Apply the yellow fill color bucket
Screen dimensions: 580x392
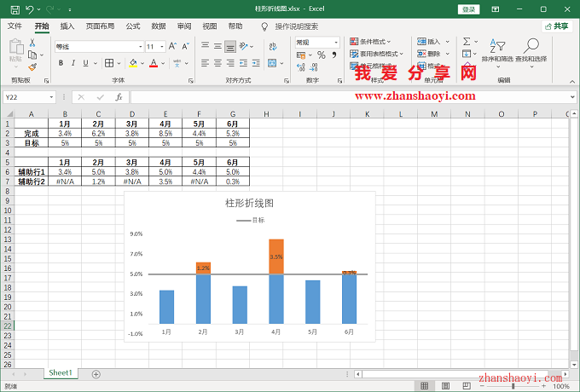pos(133,63)
